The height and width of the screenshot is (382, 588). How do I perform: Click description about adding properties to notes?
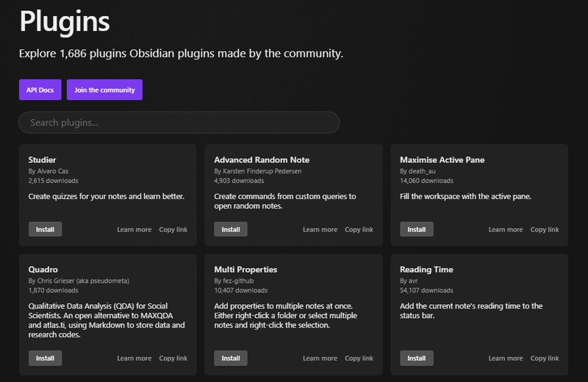pyautogui.click(x=286, y=316)
